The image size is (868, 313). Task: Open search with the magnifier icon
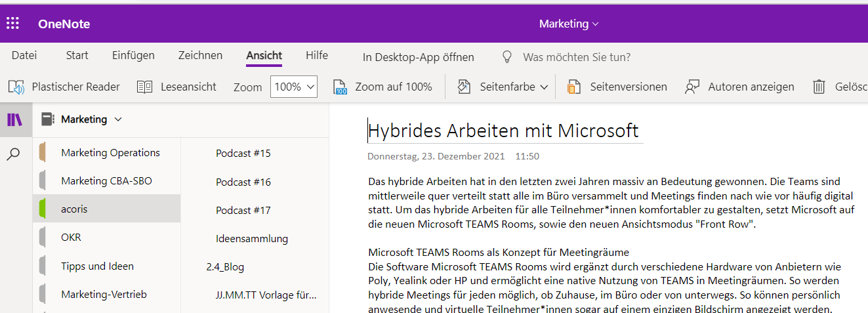(13, 154)
